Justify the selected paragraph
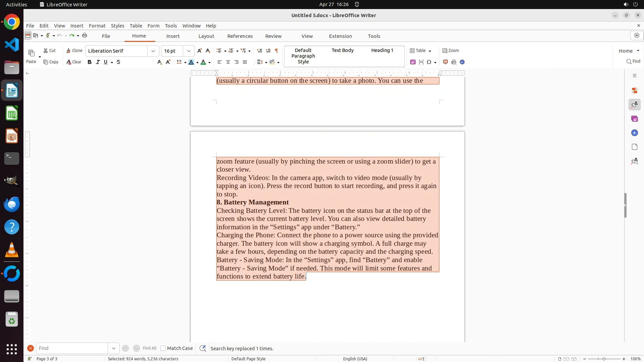This screenshot has width=644, height=362. coord(245,62)
